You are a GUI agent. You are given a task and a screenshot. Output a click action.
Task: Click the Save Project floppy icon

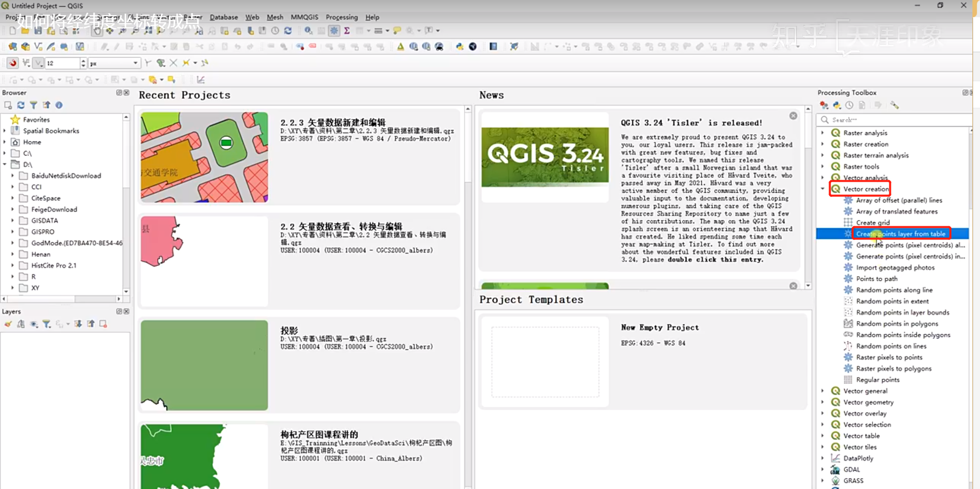[x=38, y=31]
